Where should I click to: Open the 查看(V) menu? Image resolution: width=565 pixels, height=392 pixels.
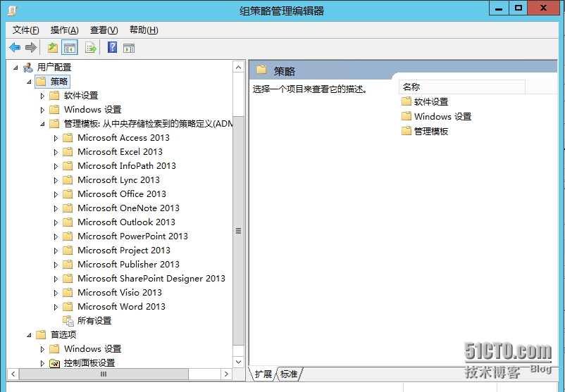pyautogui.click(x=104, y=30)
